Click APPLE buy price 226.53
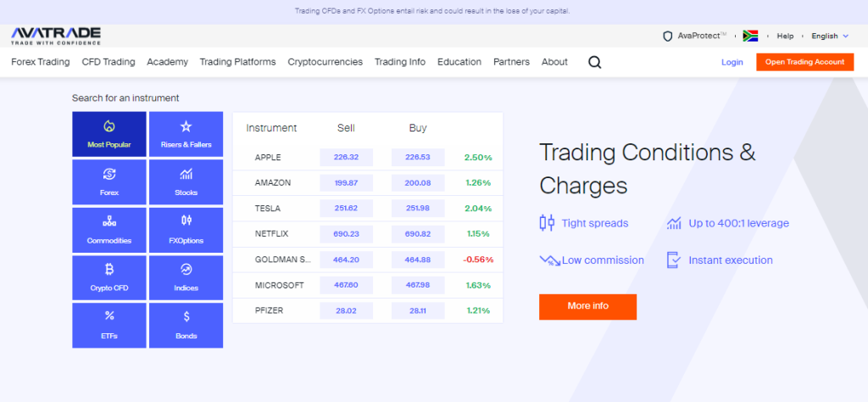The image size is (868, 402). point(417,157)
